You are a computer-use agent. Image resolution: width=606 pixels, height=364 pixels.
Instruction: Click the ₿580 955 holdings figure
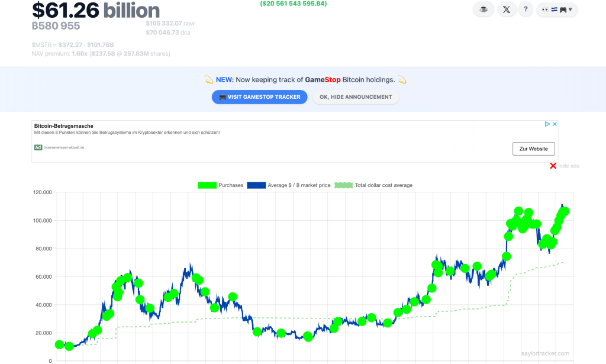[56, 26]
